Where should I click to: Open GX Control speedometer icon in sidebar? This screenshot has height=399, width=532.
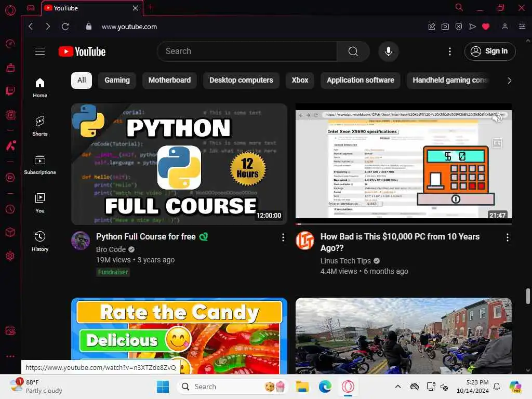click(10, 44)
